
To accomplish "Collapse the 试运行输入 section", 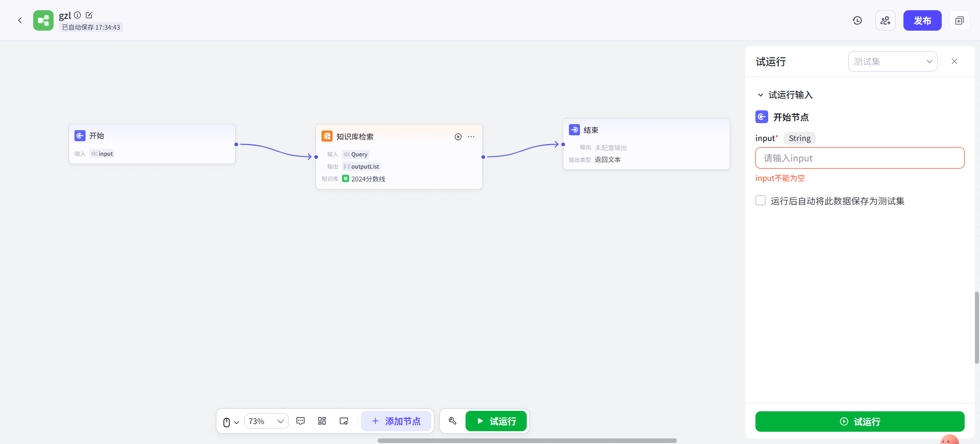I will click(761, 95).
